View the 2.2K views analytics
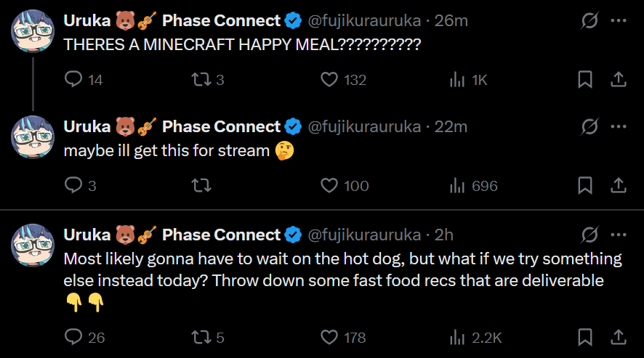Image resolution: width=644 pixels, height=358 pixels. pos(475,337)
